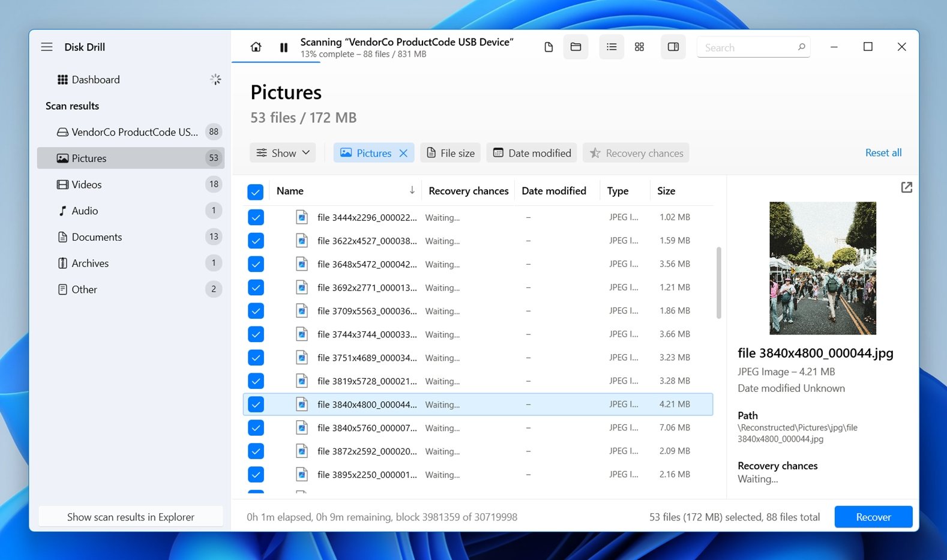Sort by Type column header
Image resolution: width=947 pixels, height=560 pixels.
(x=618, y=191)
